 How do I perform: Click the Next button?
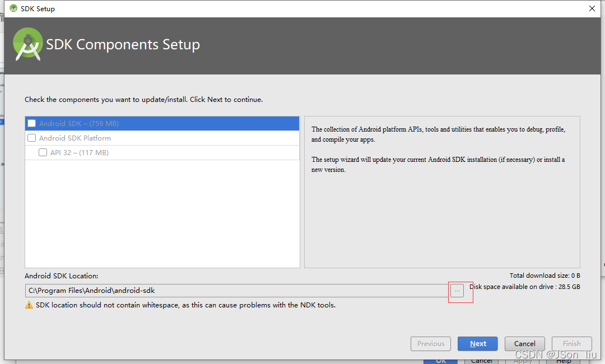point(478,344)
